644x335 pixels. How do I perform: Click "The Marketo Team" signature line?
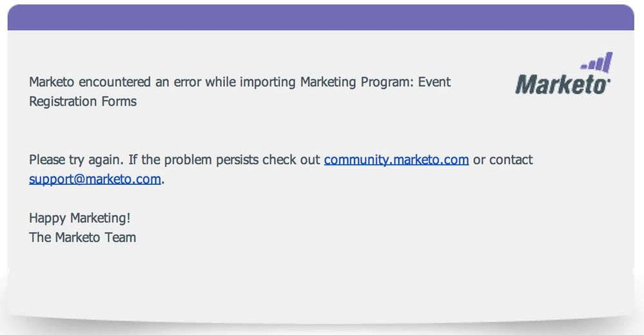(x=83, y=238)
